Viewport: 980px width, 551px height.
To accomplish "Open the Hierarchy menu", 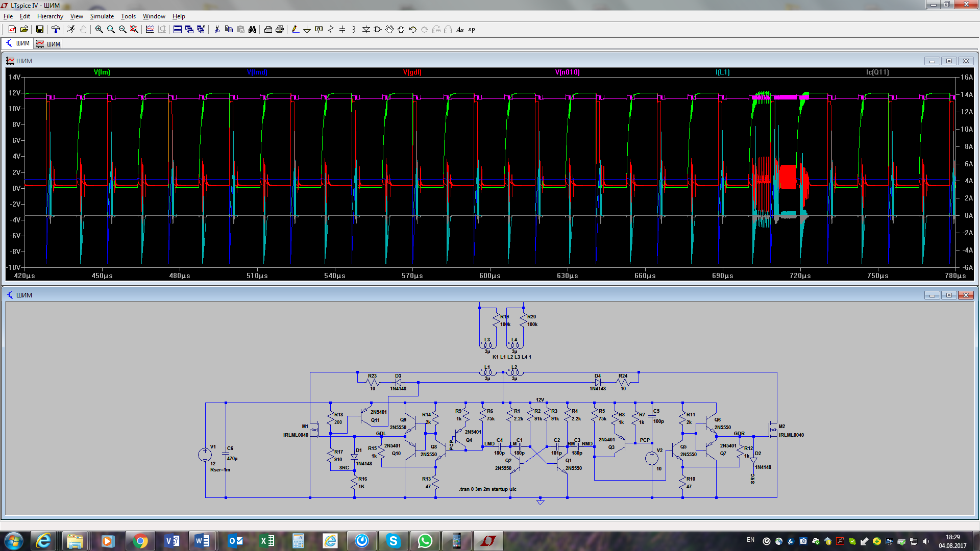I will [50, 16].
